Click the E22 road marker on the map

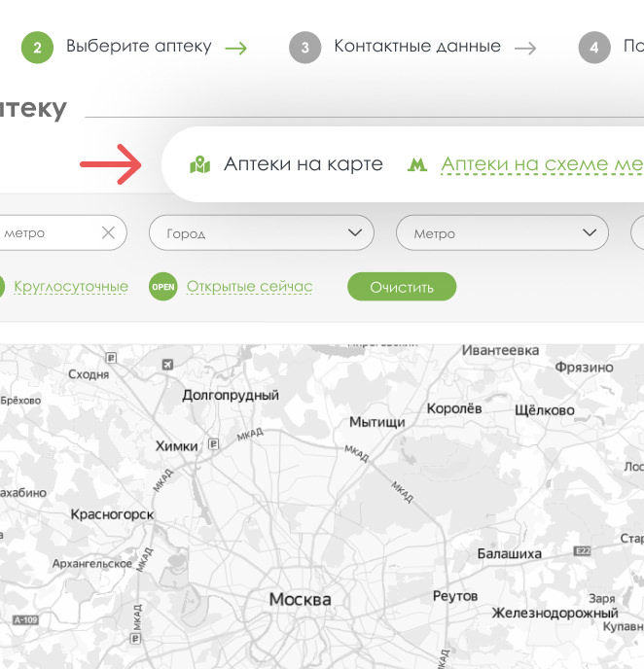tap(583, 550)
